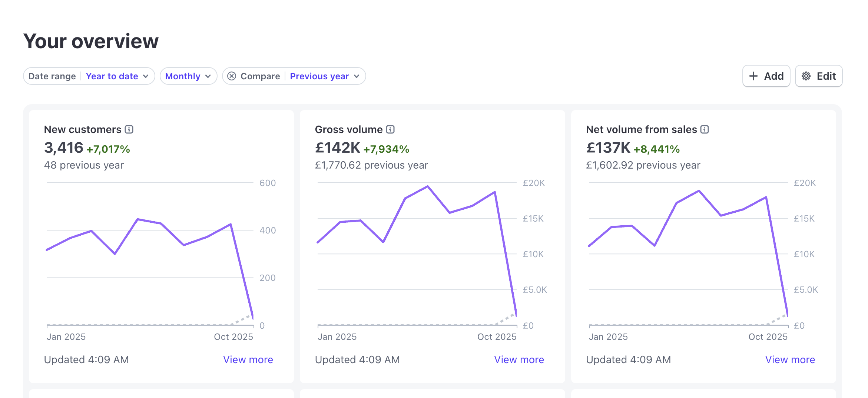The height and width of the screenshot is (398, 868).
Task: Click the New customers card title
Action: click(83, 129)
